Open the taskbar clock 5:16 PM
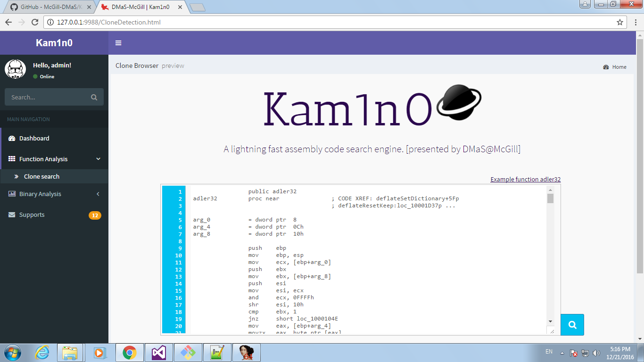The width and height of the screenshot is (644, 362). click(x=620, y=353)
